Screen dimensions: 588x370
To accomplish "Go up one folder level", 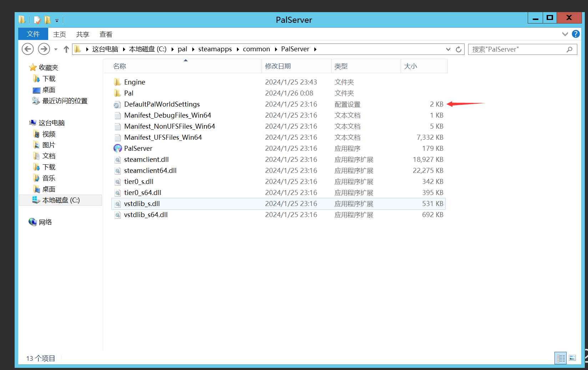I will click(x=66, y=49).
